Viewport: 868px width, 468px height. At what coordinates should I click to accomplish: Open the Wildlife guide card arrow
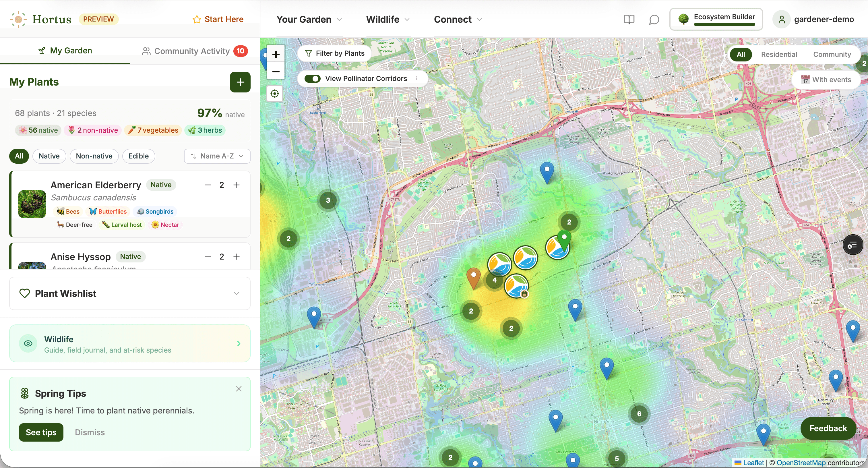pos(239,343)
